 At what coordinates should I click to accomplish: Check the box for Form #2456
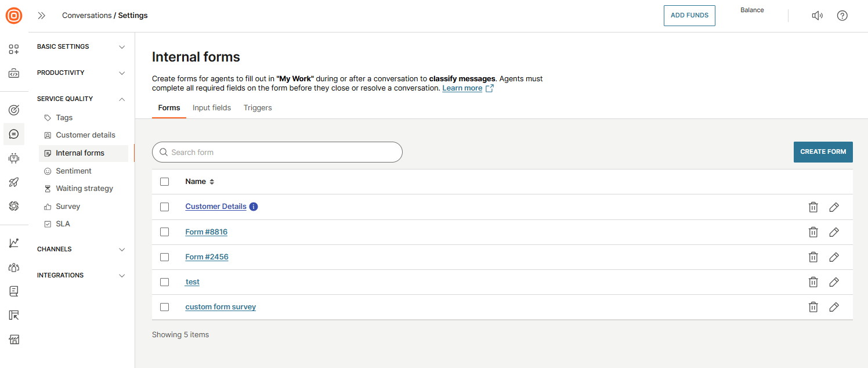click(x=164, y=257)
